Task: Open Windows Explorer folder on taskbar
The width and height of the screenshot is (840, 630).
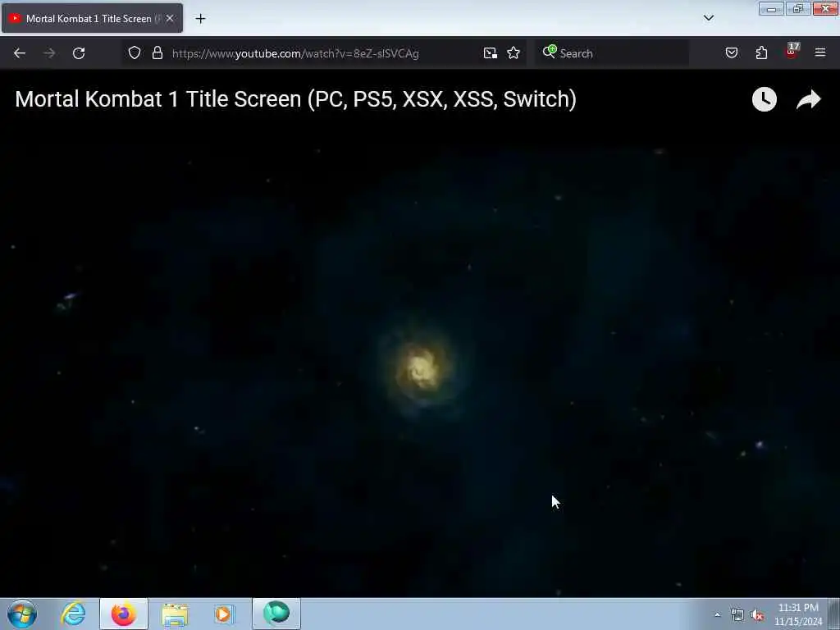Action: (x=175, y=614)
